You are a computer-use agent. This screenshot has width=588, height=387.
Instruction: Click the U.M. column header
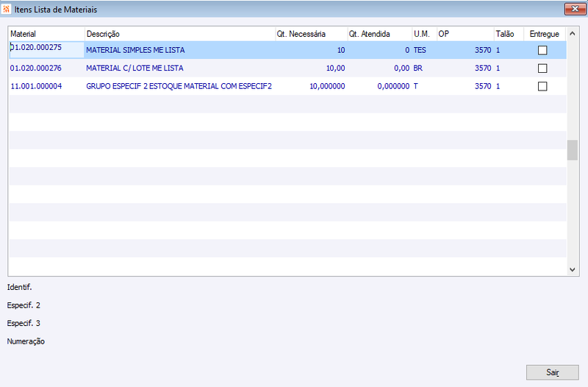(x=425, y=34)
